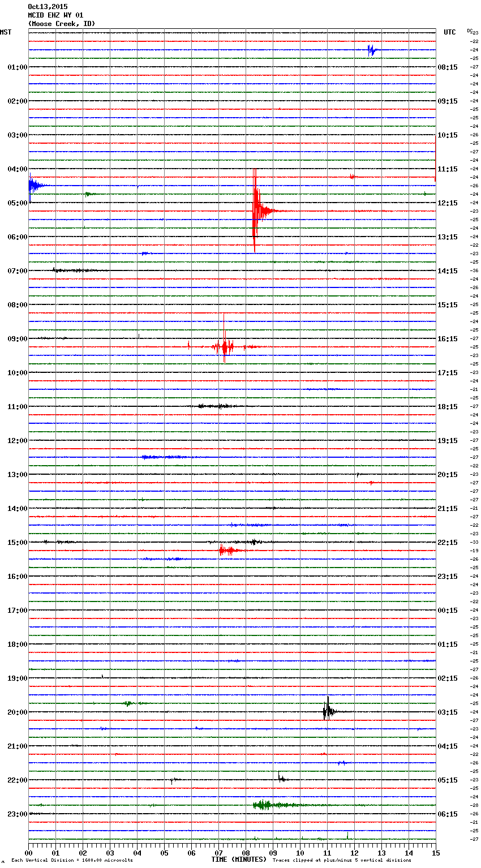Select the 01:00 MST row label
Image resolution: width=481 pixels, height=868 pixels.
coord(17,67)
